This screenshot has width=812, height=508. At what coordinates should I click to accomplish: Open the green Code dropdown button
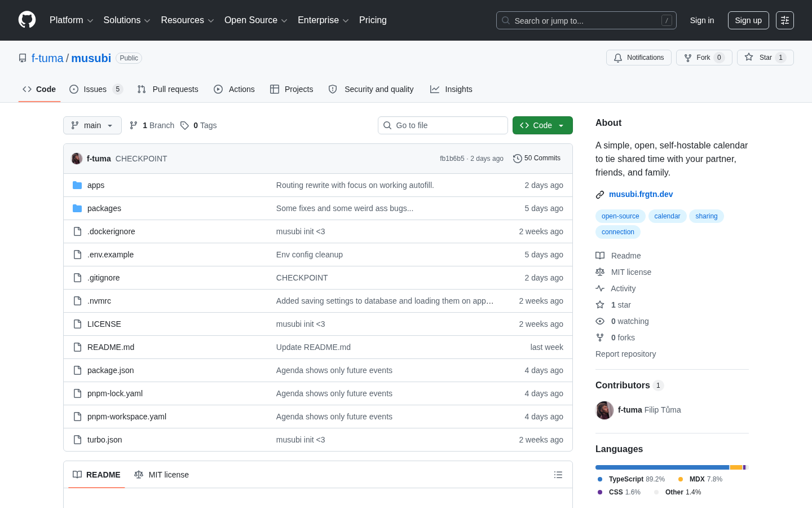pyautogui.click(x=542, y=125)
